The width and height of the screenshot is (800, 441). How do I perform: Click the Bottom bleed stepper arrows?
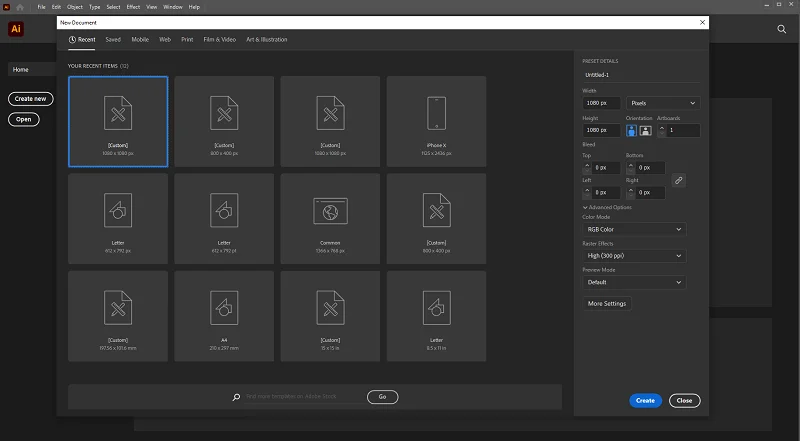pyautogui.click(x=631, y=167)
